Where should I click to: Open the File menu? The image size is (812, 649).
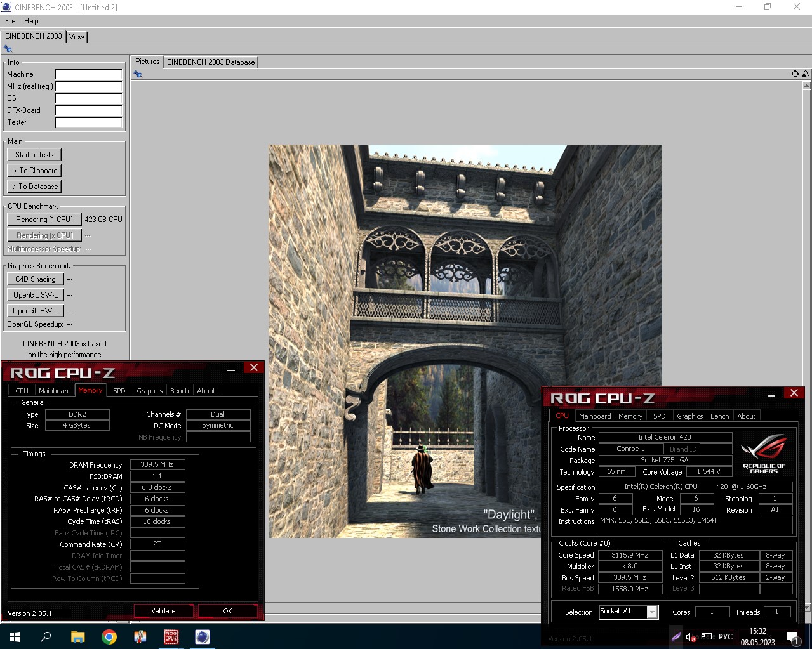pos(10,21)
